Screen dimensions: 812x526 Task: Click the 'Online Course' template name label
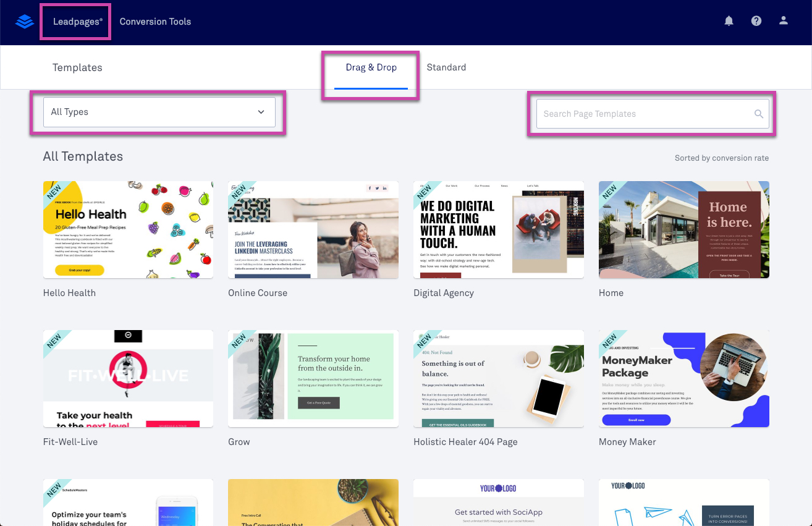click(x=258, y=293)
